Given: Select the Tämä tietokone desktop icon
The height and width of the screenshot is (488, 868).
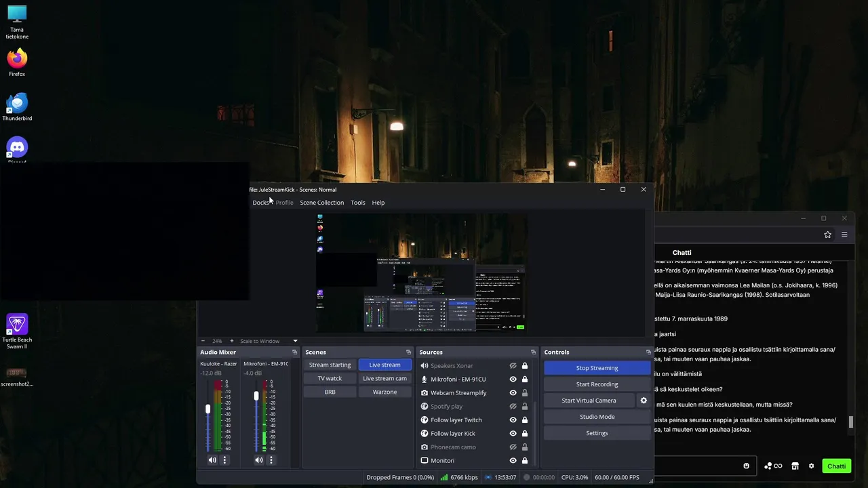Looking at the screenshot, I should (17, 22).
